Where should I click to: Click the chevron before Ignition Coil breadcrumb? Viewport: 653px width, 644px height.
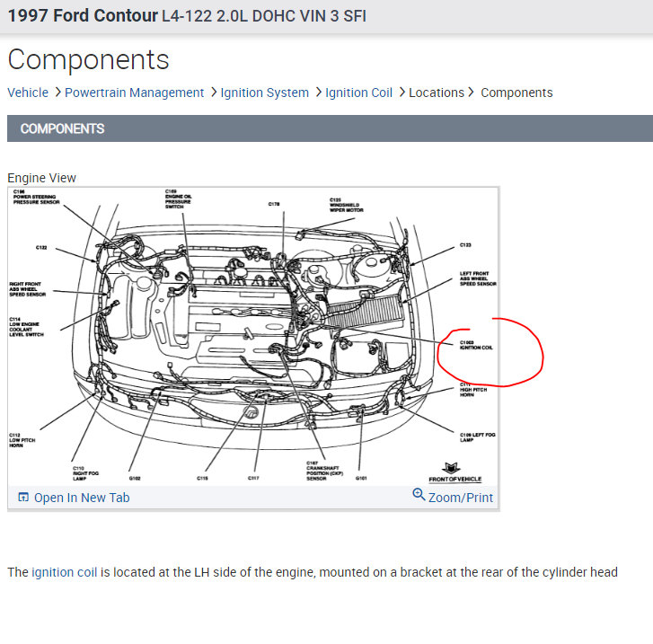pos(318,92)
